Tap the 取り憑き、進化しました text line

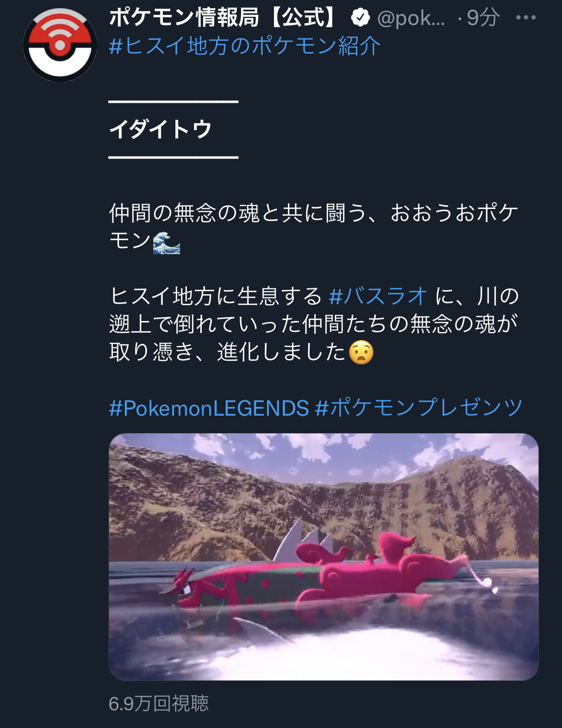click(228, 352)
